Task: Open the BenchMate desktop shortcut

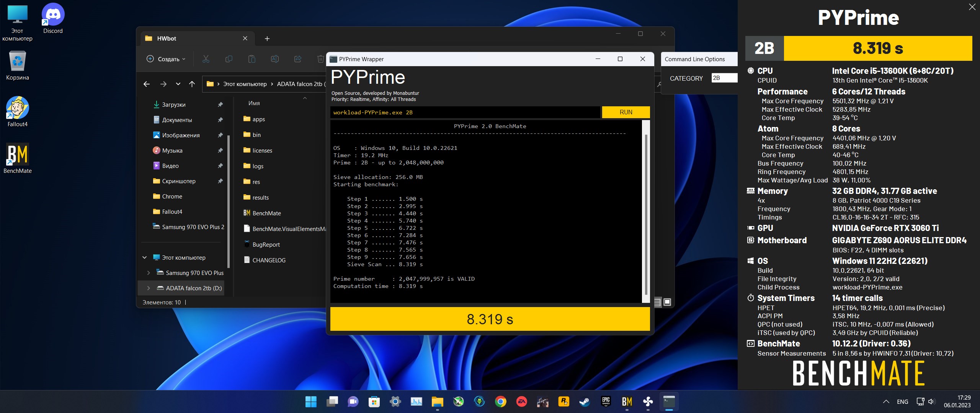Action: 17,158
